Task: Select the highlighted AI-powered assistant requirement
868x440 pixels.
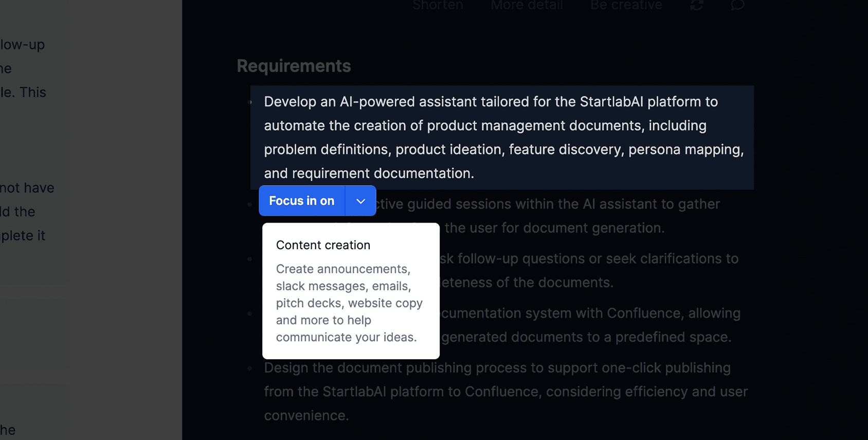Action: click(503, 137)
